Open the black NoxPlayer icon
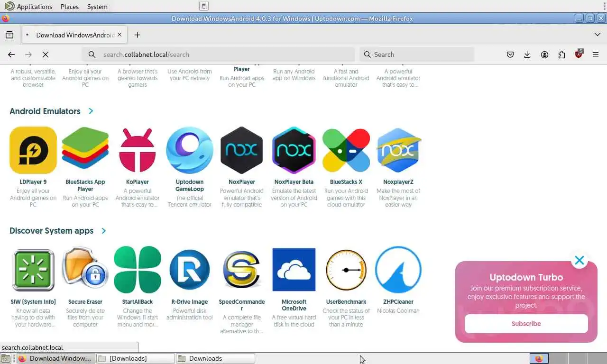Viewport: 607px width, 364px height. [242, 150]
